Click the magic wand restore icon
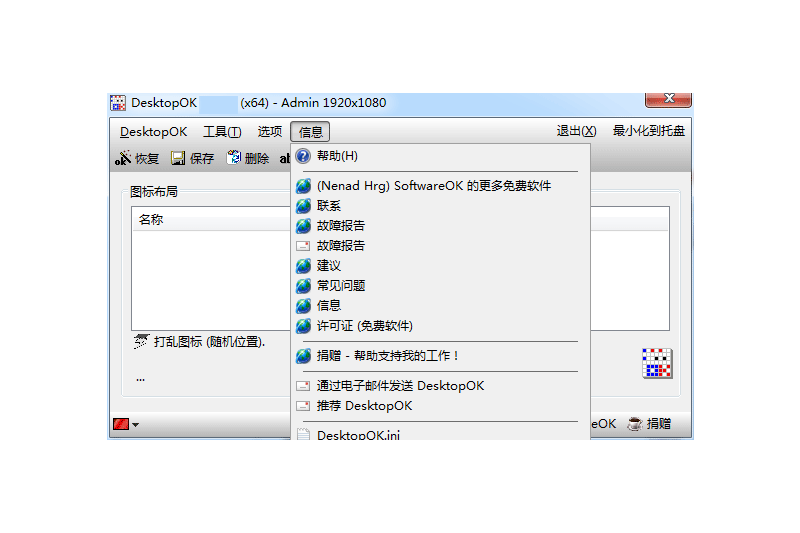This screenshot has height=533, width=800. [x=123, y=159]
